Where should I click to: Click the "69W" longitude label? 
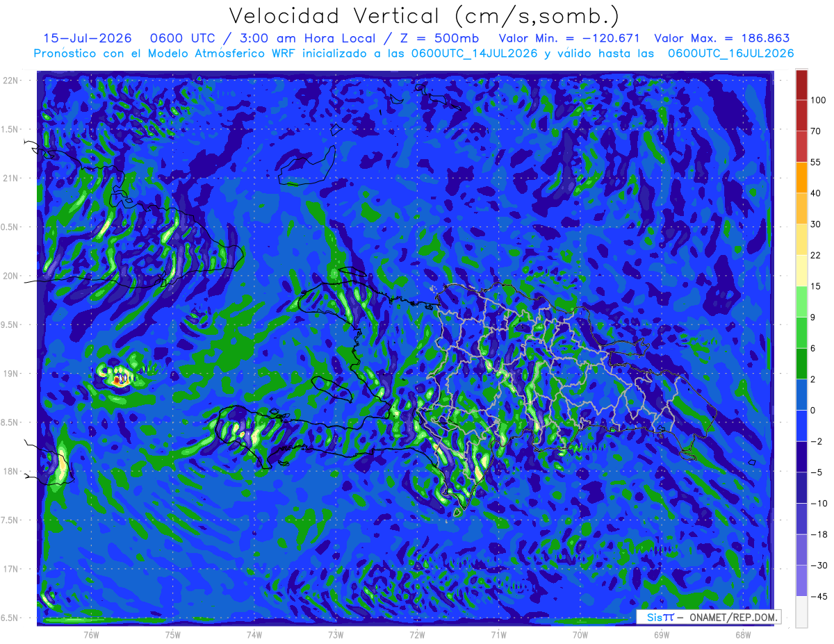pos(662,634)
